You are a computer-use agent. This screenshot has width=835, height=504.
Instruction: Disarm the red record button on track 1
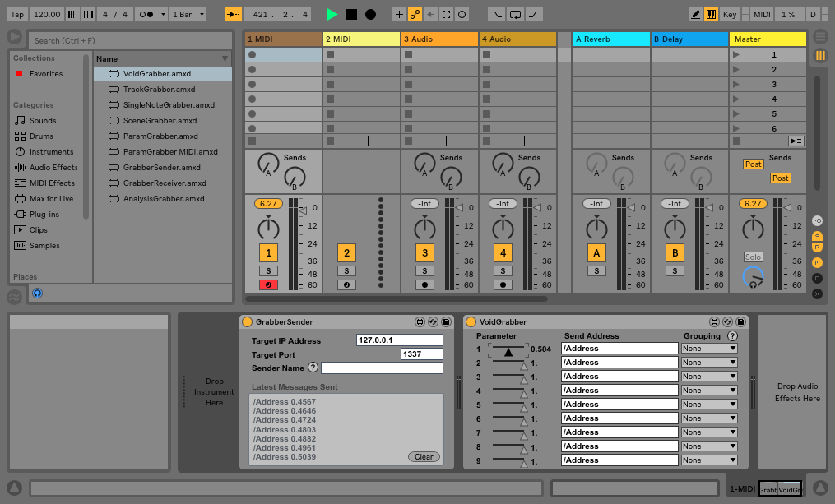click(268, 284)
